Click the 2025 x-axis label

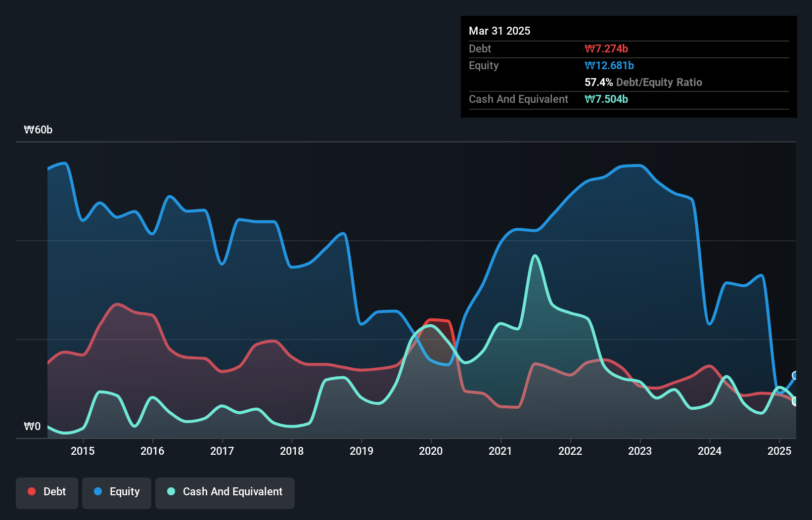pos(779,451)
